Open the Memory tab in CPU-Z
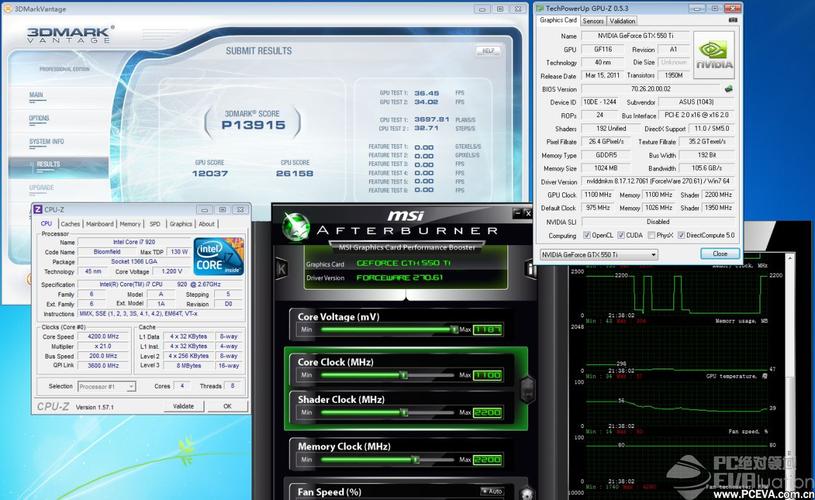This screenshot has width=815, height=500. (130, 224)
